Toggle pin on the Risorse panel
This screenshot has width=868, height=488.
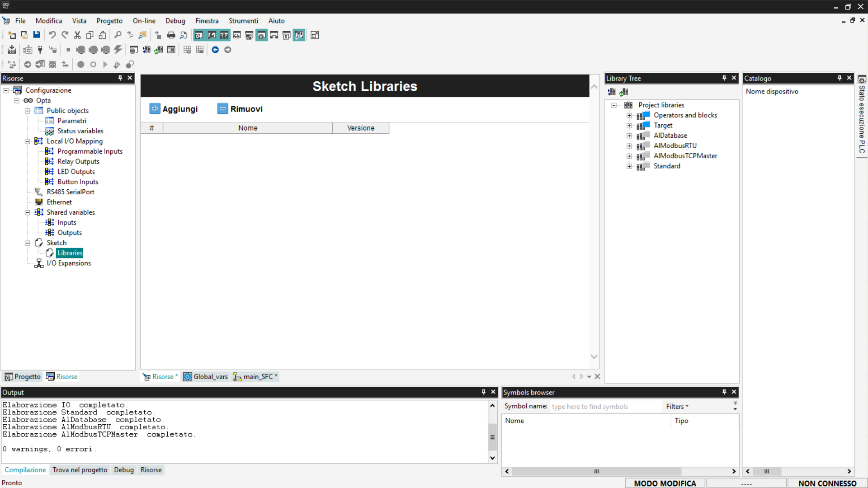(x=120, y=78)
